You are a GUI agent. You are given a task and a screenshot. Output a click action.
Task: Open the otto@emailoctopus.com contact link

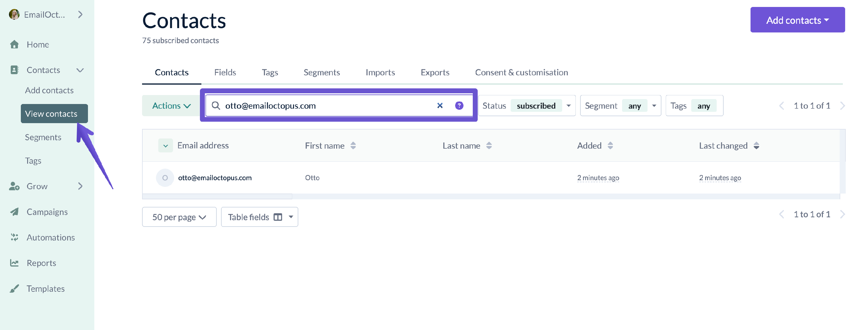coord(215,178)
